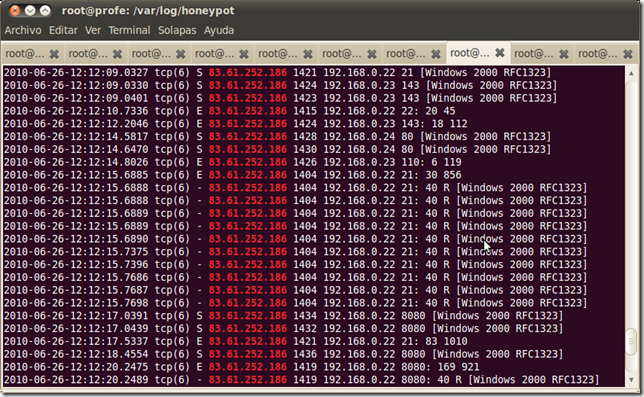
Task: Switch to the fourth root@ tab
Action: pyautogui.click(x=214, y=54)
